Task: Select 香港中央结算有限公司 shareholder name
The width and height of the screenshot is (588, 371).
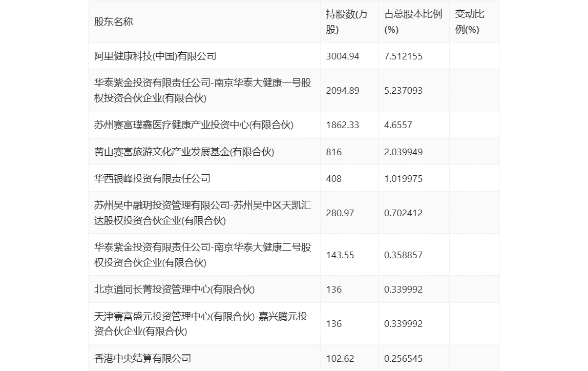Action: pyautogui.click(x=142, y=358)
